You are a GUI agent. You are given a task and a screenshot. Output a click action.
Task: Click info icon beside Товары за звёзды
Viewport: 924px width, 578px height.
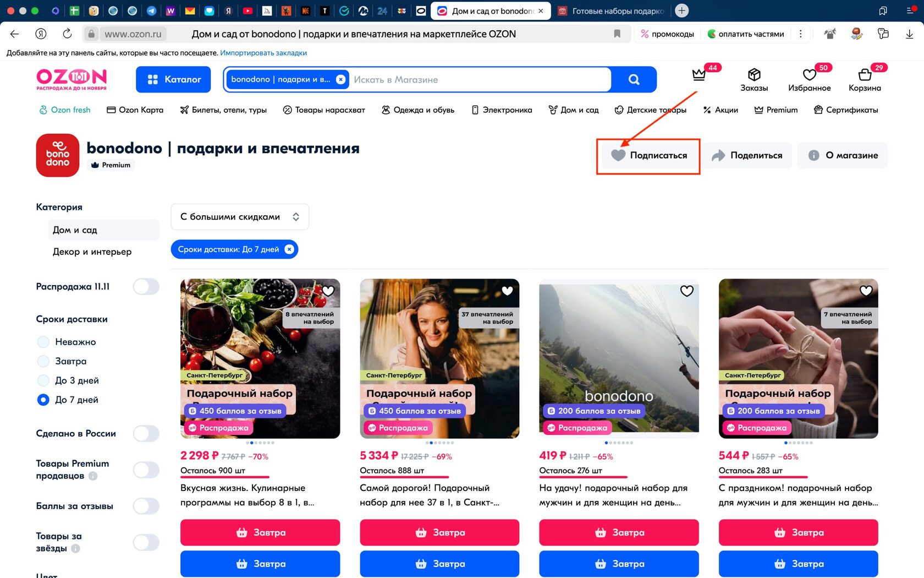point(75,548)
